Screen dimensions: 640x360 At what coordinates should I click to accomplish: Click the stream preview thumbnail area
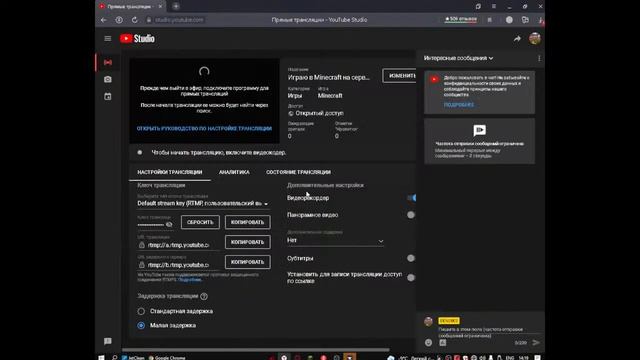coord(204,101)
